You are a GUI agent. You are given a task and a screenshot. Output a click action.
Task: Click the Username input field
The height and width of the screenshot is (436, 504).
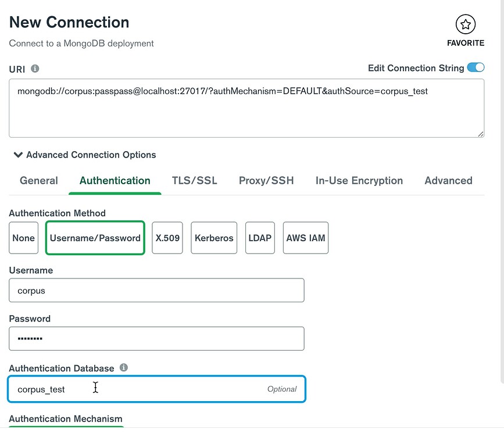click(x=156, y=291)
